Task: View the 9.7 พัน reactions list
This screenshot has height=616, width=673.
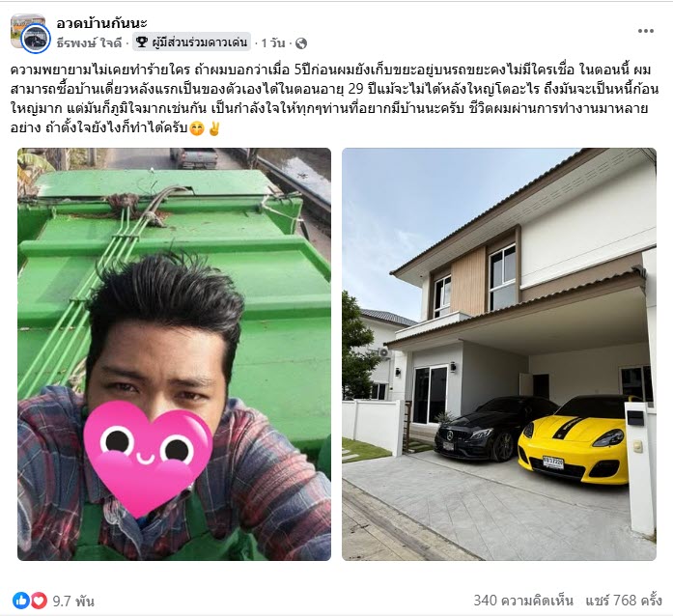Action: (73, 601)
